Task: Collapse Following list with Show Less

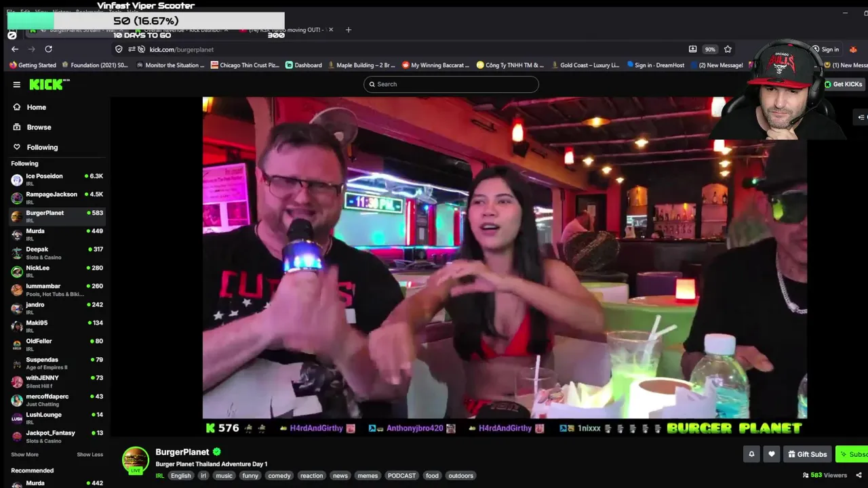Action: pyautogui.click(x=90, y=455)
